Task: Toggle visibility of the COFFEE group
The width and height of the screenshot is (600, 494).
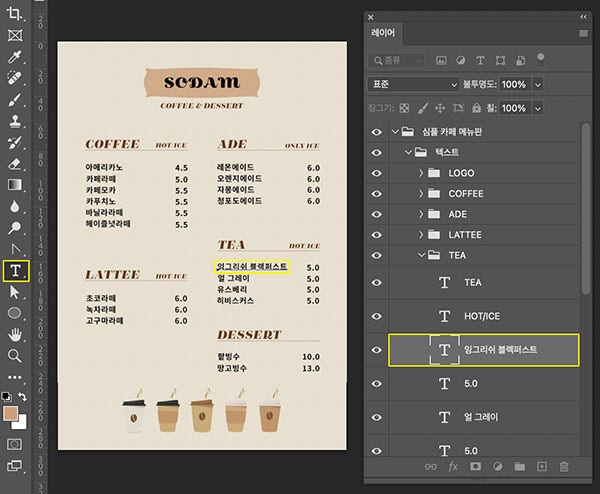Action: (x=377, y=193)
